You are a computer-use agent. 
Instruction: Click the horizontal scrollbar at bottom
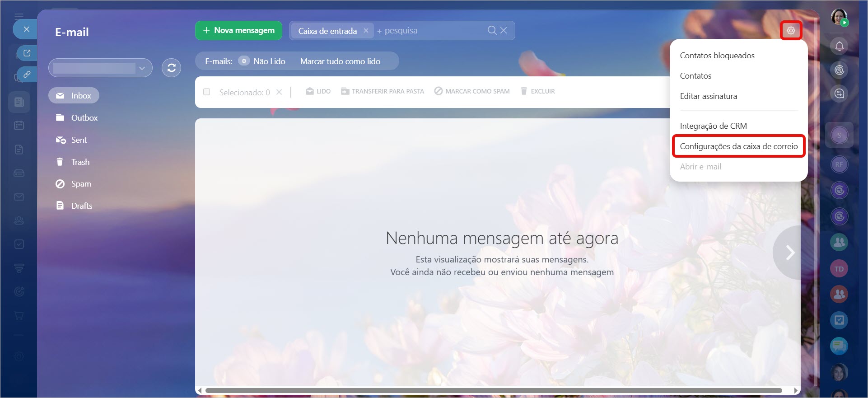tap(493, 390)
